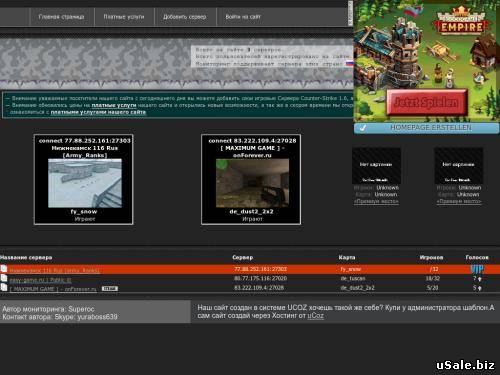This screenshot has width=500, height=375.
Task: Click connect 77.88.252.161:27303 server title
Action: [x=85, y=141]
